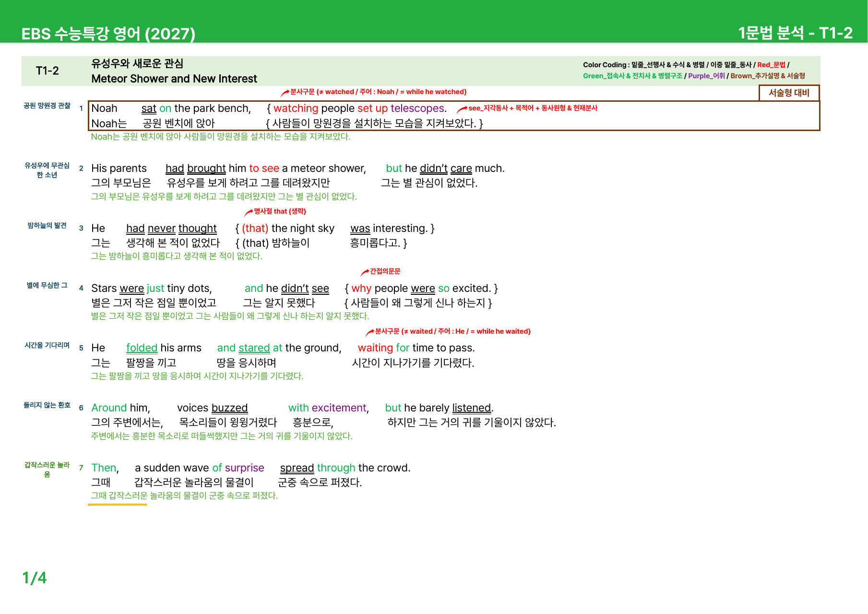Click the Korean phrase '그는 별 관심이 없었다.'
Image resolution: width=868 pixels, height=614 pixels.
pos(429,183)
